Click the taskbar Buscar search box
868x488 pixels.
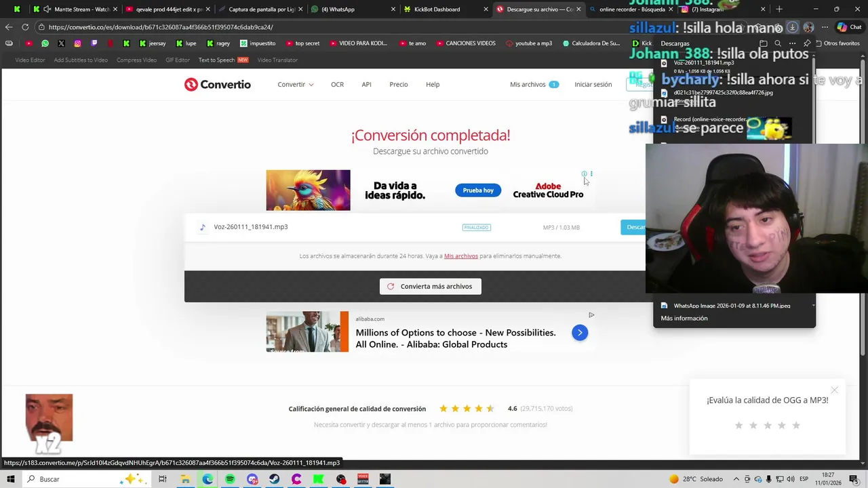tap(86, 479)
